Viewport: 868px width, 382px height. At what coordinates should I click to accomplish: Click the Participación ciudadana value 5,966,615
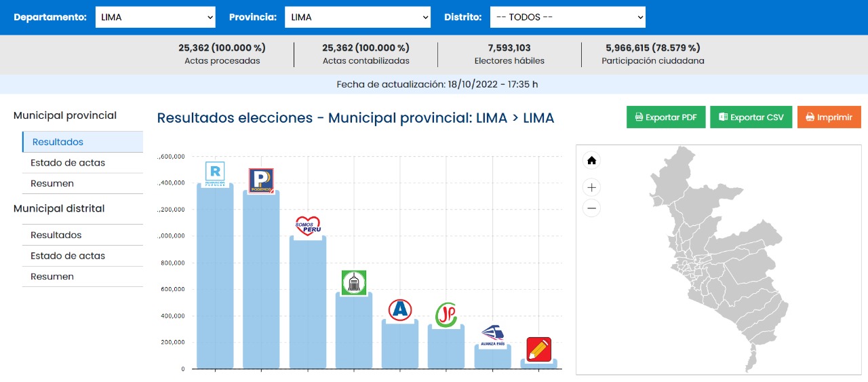pyautogui.click(x=652, y=47)
